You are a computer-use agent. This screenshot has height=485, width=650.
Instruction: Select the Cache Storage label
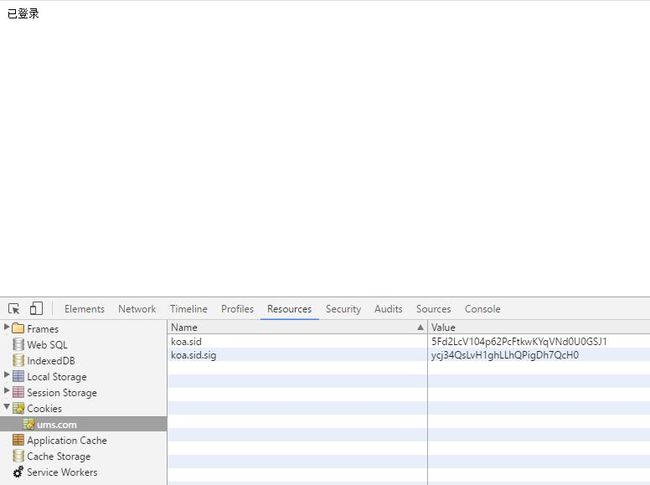click(58, 456)
